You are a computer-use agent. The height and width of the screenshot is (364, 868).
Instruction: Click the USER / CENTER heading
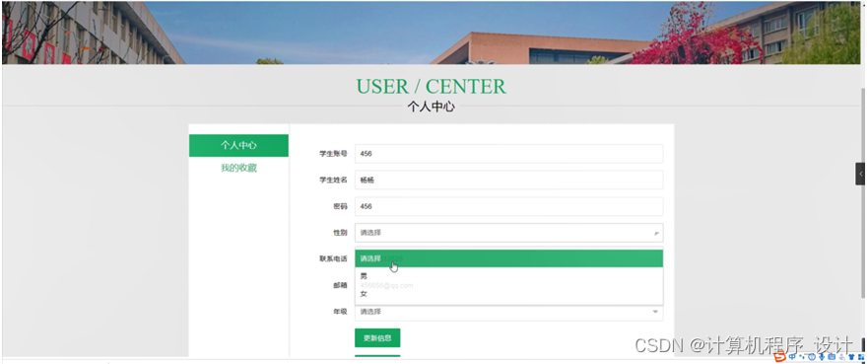[x=431, y=87]
